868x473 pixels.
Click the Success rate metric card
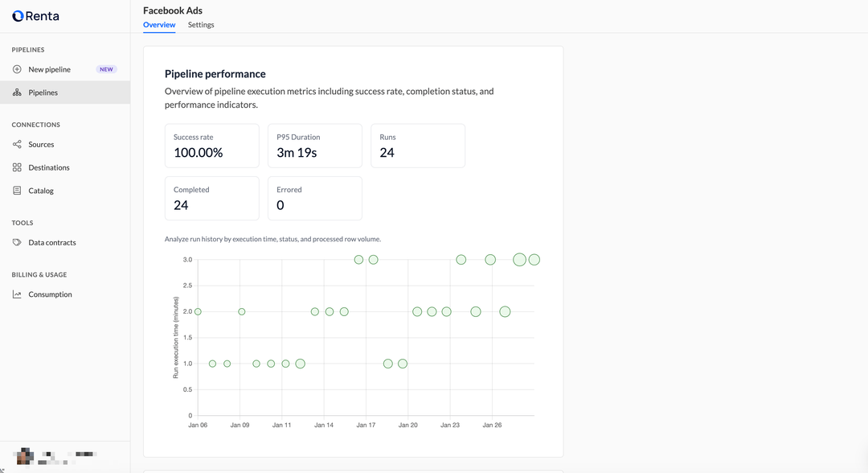(211, 146)
